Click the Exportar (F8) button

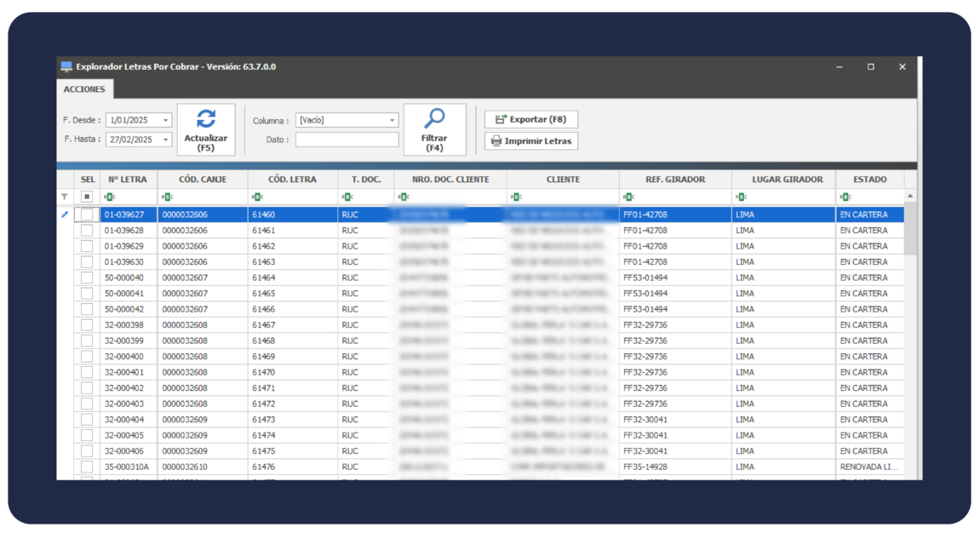pos(531,119)
